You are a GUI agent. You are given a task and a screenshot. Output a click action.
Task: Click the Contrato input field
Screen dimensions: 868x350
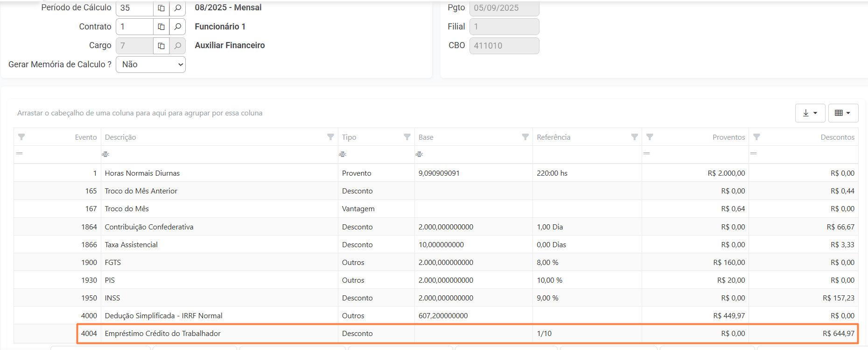[134, 27]
